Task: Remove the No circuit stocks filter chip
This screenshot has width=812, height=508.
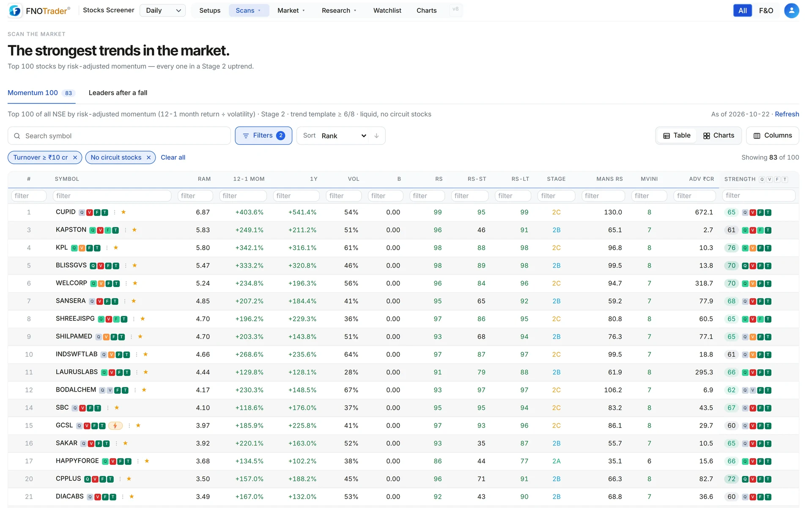Action: (148, 157)
